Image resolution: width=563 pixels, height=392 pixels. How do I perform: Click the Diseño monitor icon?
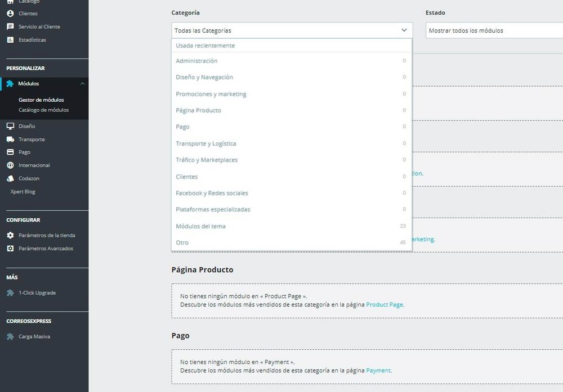10,126
